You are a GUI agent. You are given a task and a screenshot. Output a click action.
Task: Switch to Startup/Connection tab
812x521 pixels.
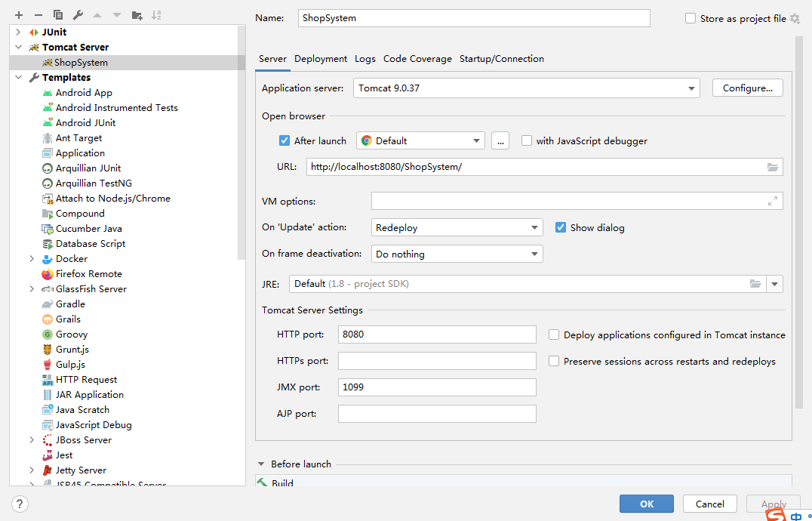coord(502,59)
